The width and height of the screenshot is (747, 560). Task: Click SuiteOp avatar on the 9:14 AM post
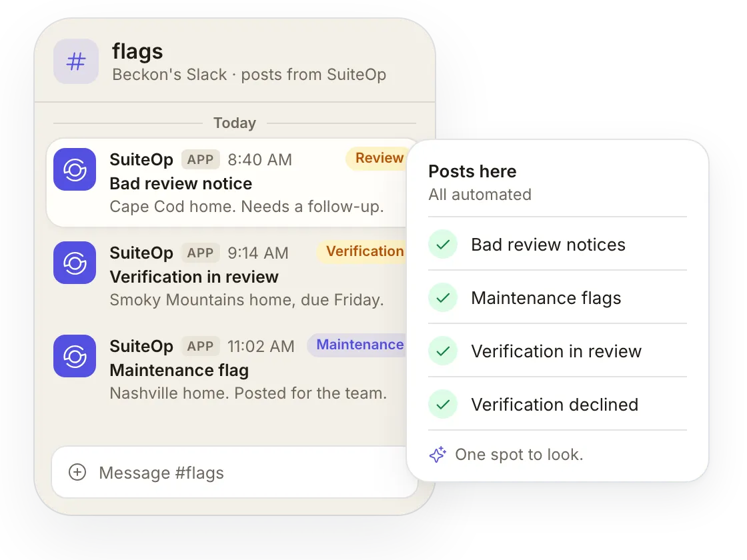tap(75, 263)
